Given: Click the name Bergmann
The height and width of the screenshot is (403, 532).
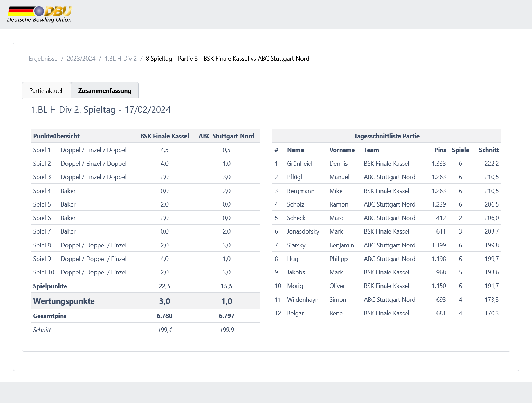Looking at the screenshot, I should 301,191.
